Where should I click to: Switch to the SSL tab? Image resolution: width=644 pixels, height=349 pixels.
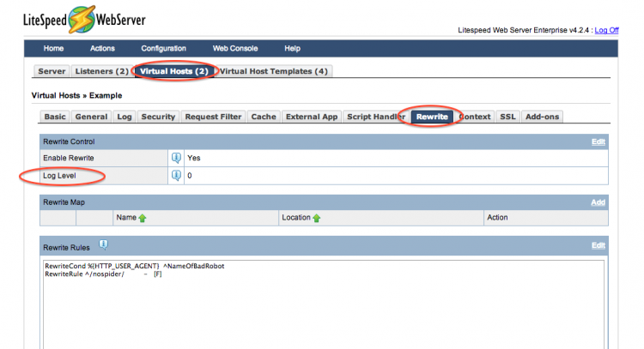(x=507, y=117)
